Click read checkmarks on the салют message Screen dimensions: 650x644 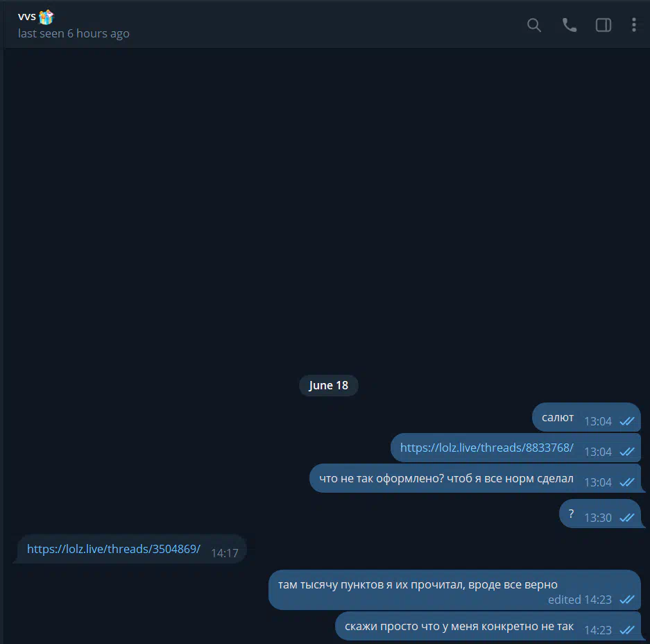click(627, 421)
